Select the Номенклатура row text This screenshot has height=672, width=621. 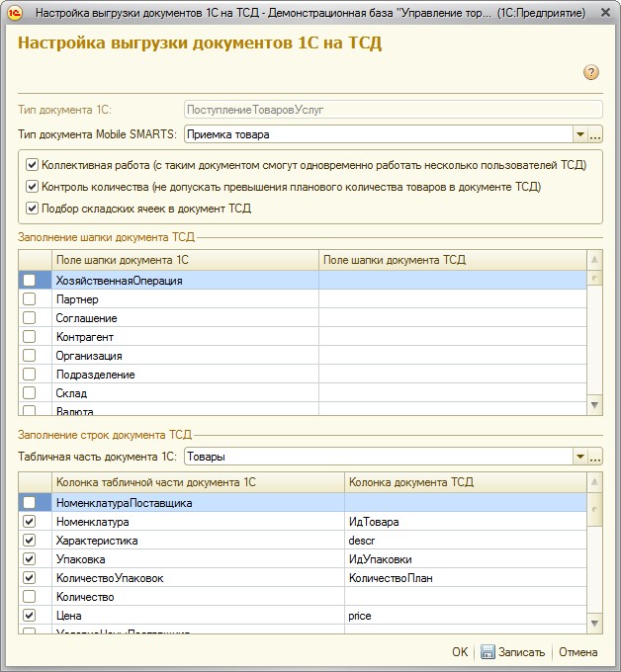93,522
